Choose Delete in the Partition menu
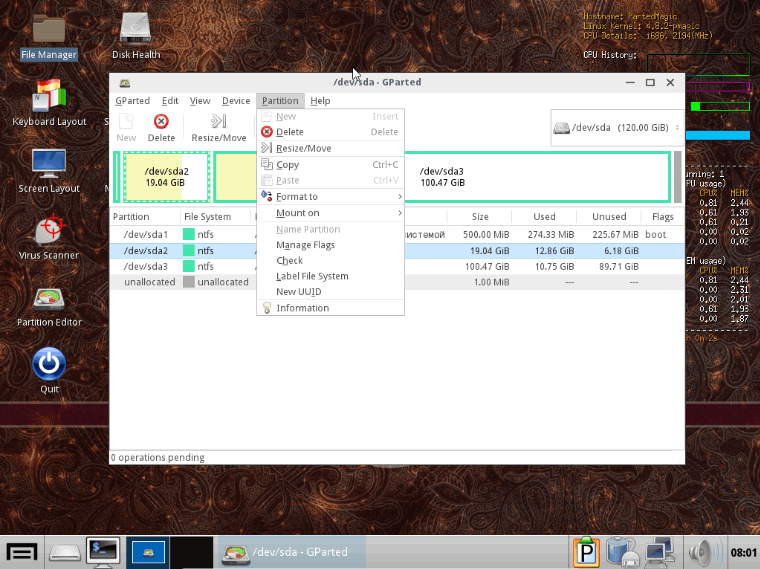This screenshot has width=760, height=569. tap(331, 132)
